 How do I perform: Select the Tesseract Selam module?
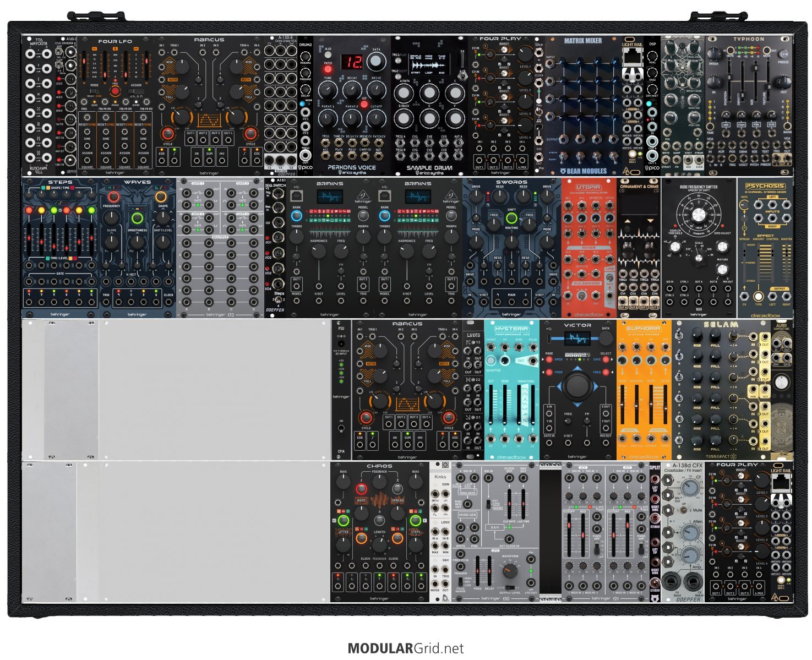pyautogui.click(x=721, y=389)
